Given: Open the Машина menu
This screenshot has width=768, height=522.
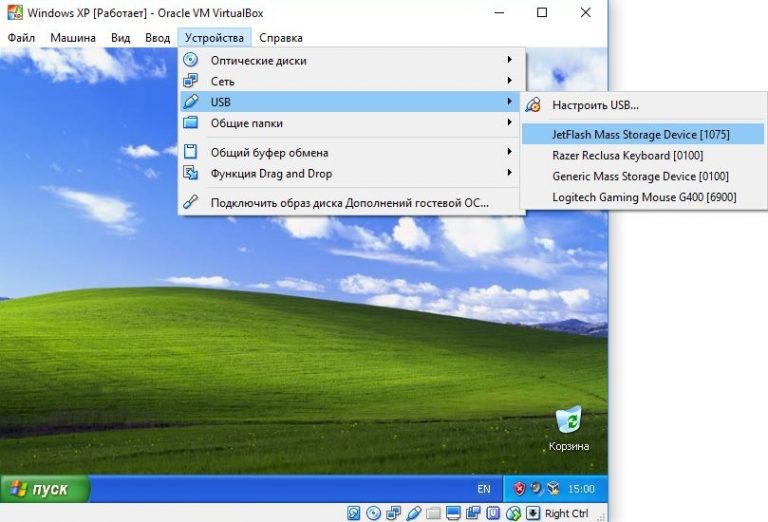Looking at the screenshot, I should coord(72,38).
